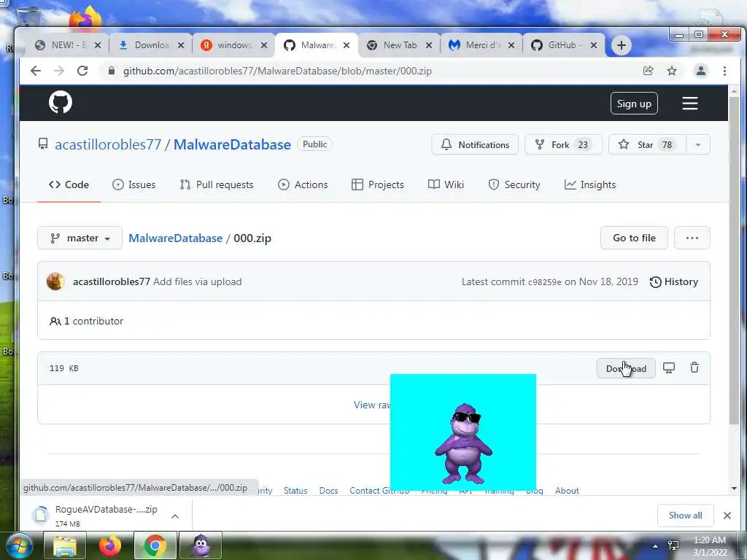Image resolution: width=747 pixels, height=560 pixels.
Task: Expand RogueAVDatabase download options chevron
Action: click(x=175, y=516)
